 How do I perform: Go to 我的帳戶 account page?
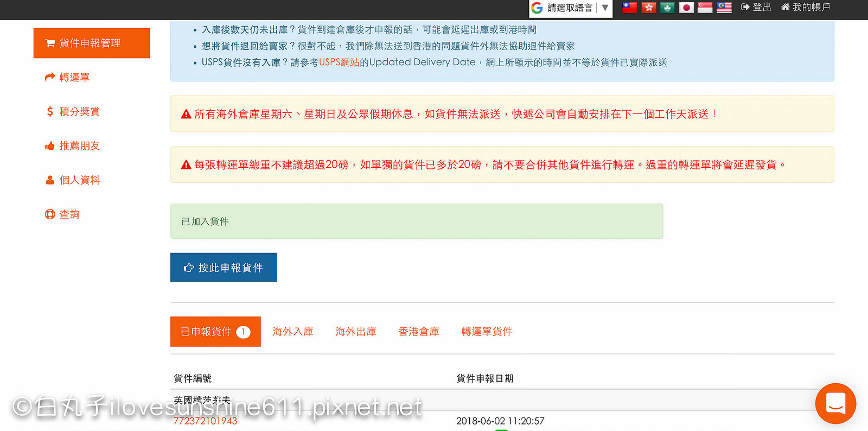[x=806, y=7]
